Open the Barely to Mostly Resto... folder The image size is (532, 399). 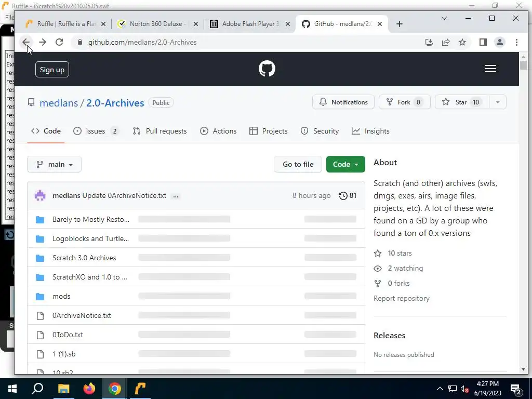(x=90, y=220)
